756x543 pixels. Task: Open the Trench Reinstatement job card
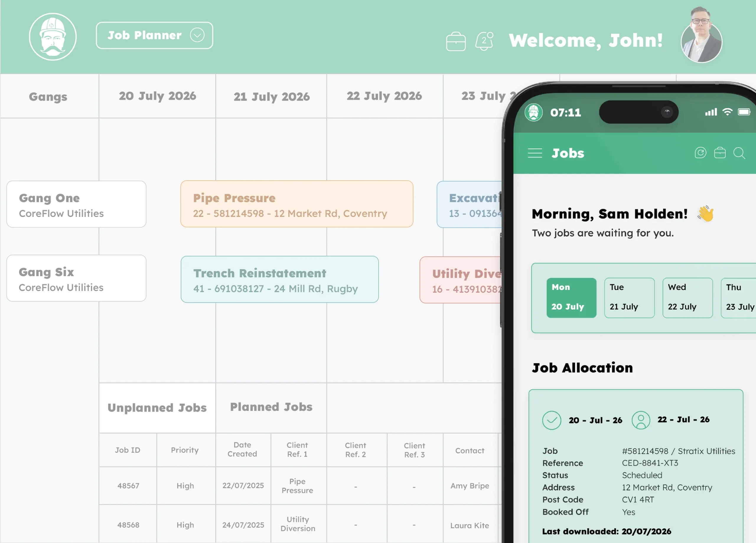(x=279, y=279)
